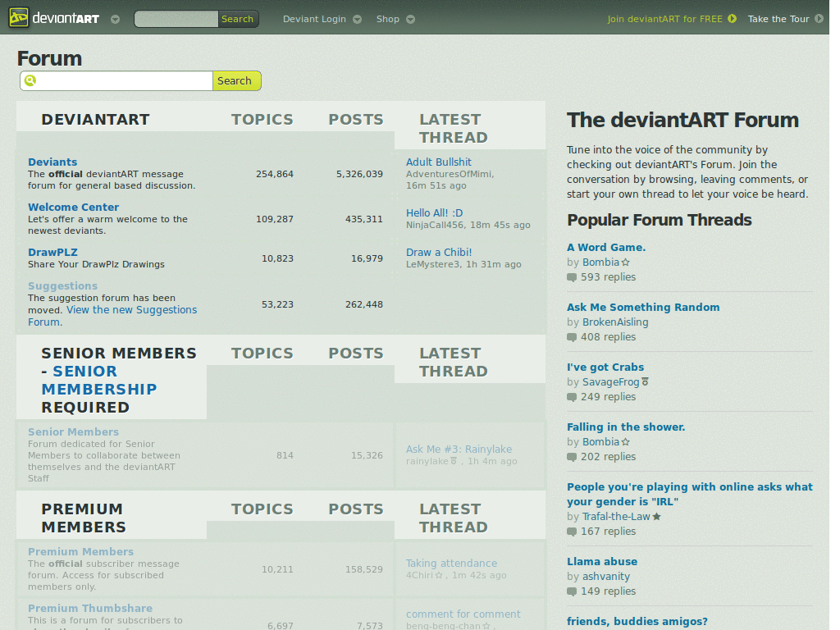Click the comment bubble icon by 202 replies

[572, 458]
